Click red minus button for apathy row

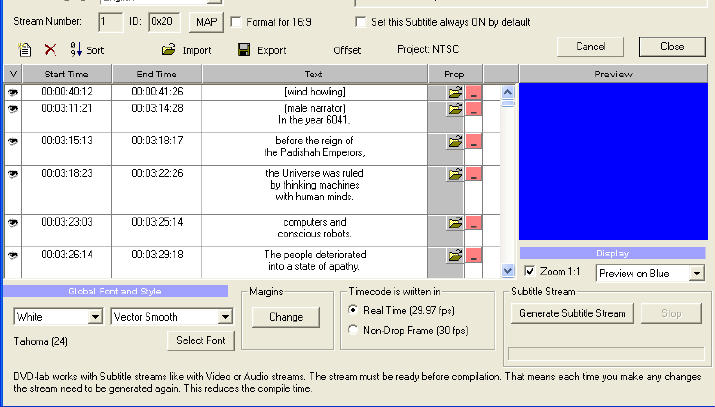[474, 255]
